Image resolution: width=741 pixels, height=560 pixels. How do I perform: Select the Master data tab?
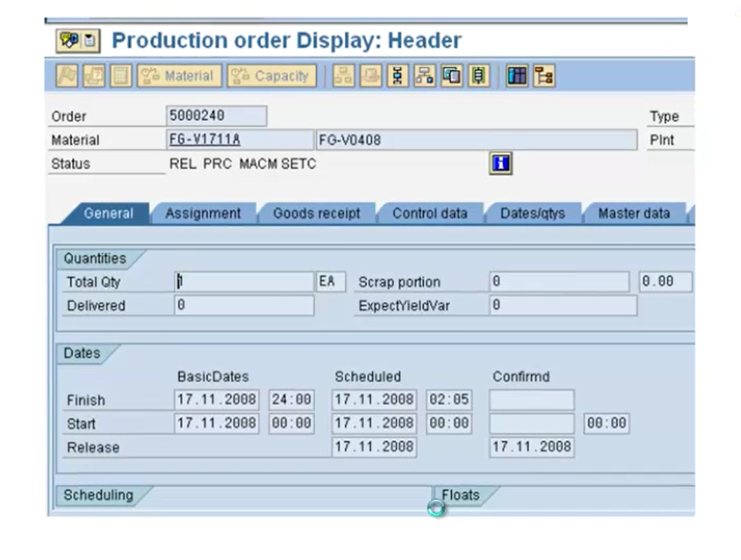coord(635,214)
